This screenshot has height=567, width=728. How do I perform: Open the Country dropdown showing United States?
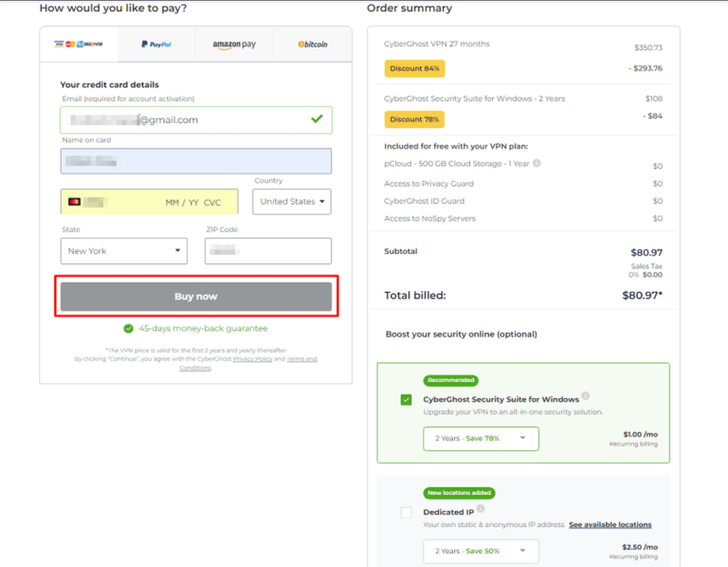(x=292, y=202)
